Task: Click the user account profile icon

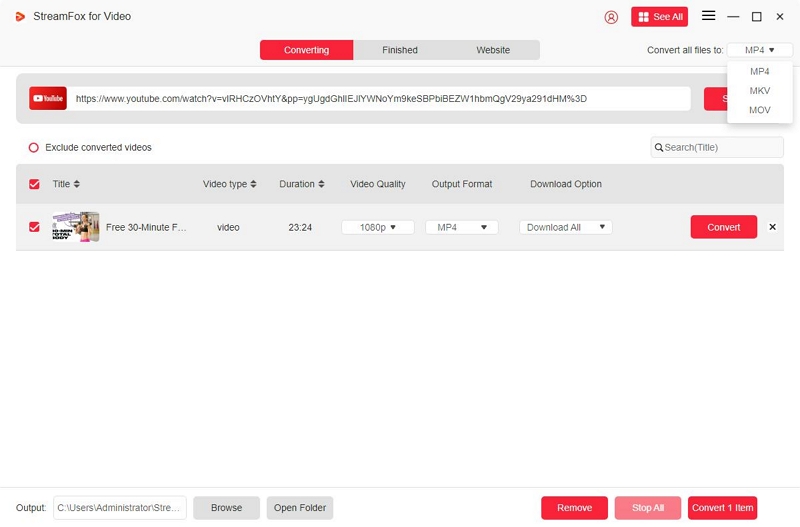Action: coord(612,17)
